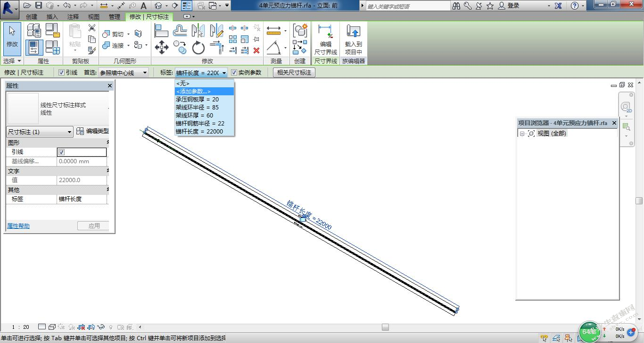Open the 属性帮助 link

(x=18, y=226)
